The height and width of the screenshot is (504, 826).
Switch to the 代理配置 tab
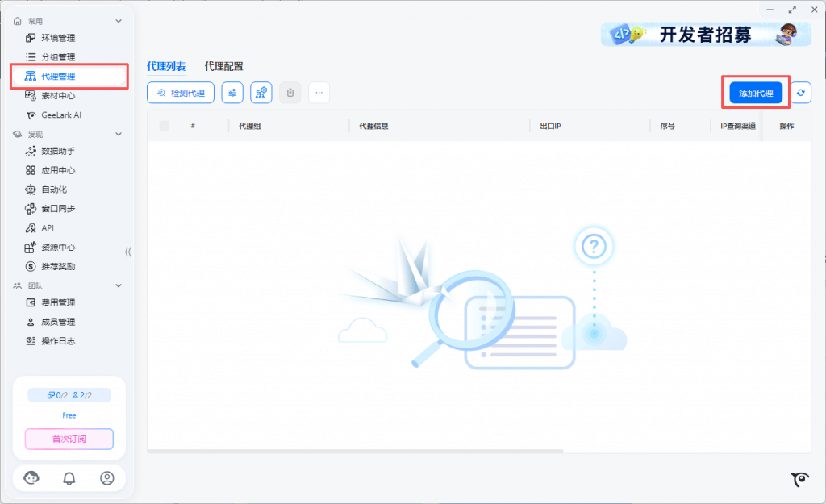coord(223,67)
